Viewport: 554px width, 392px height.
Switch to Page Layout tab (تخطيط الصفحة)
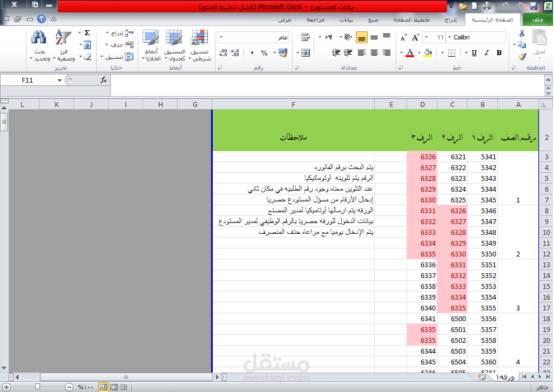pos(411,20)
